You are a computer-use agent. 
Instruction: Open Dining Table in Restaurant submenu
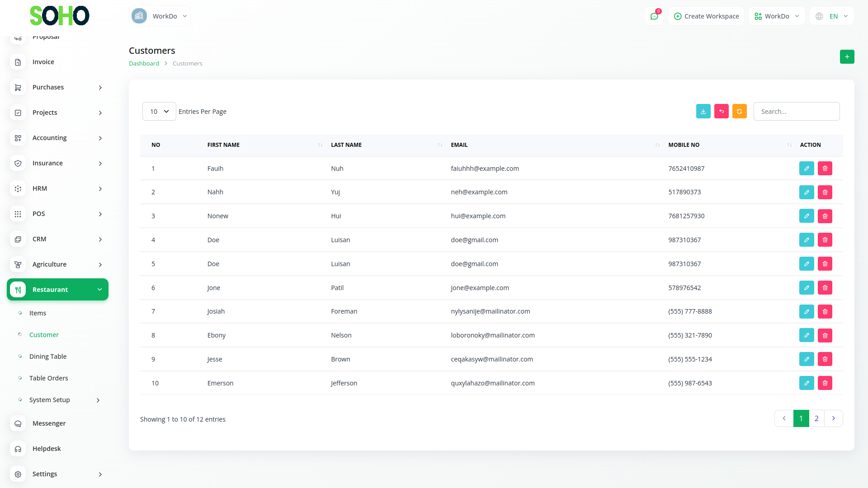(48, 357)
